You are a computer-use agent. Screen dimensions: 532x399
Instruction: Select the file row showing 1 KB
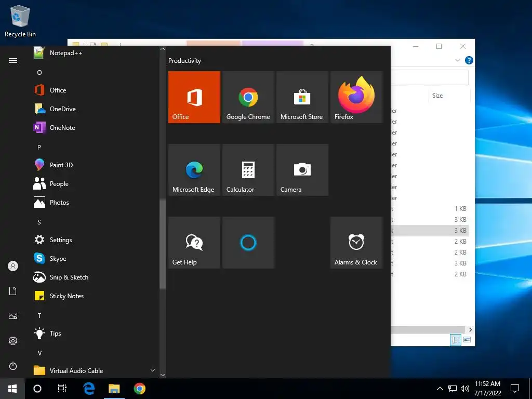(430, 209)
